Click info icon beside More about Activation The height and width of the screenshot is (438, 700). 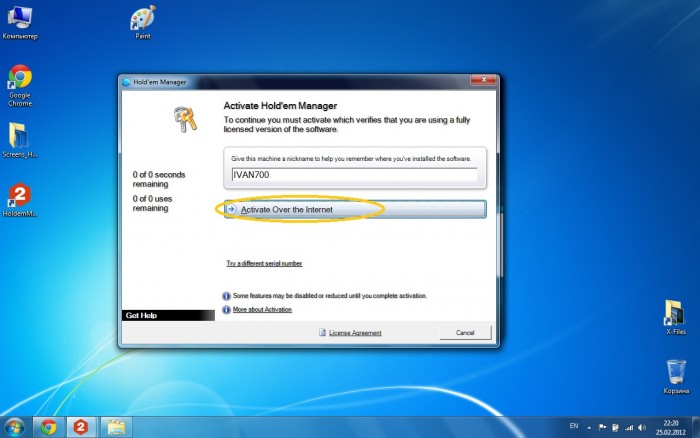pos(226,310)
